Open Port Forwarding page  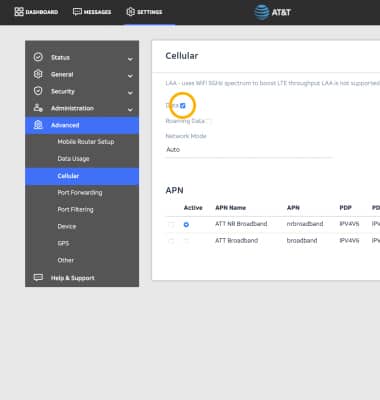80,193
